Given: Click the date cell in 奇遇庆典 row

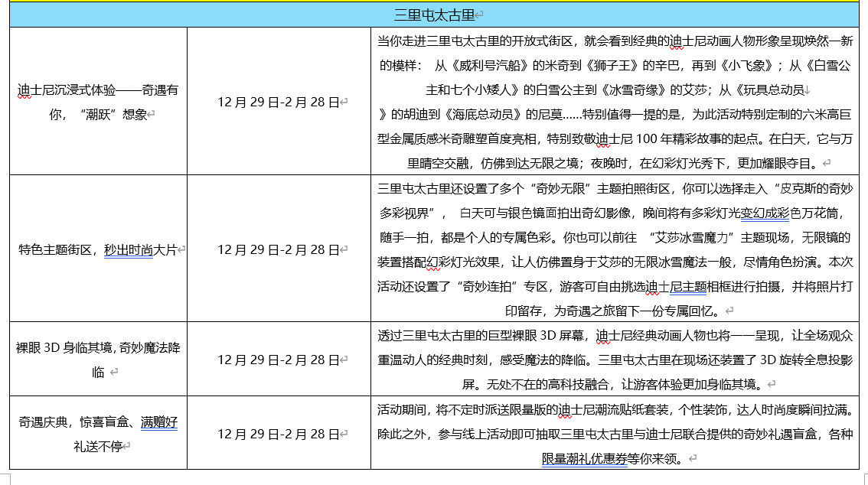Looking at the screenshot, I should (279, 433).
